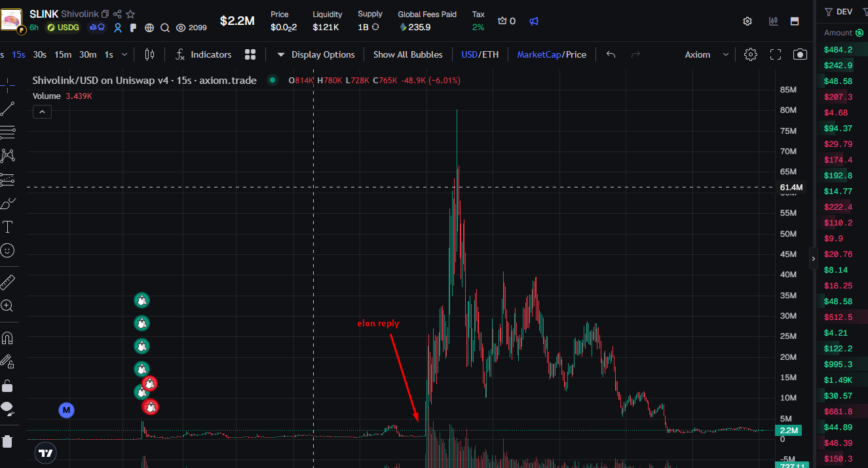Refresh the Amount column toggle icon
Screen dimensions: 868x468
(859, 33)
